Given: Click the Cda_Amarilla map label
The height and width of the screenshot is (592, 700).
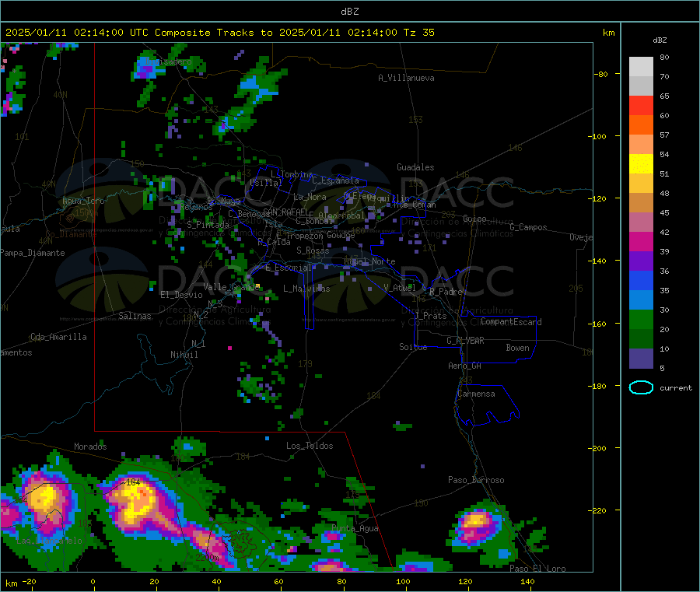Looking at the screenshot, I should pyautogui.click(x=58, y=337).
